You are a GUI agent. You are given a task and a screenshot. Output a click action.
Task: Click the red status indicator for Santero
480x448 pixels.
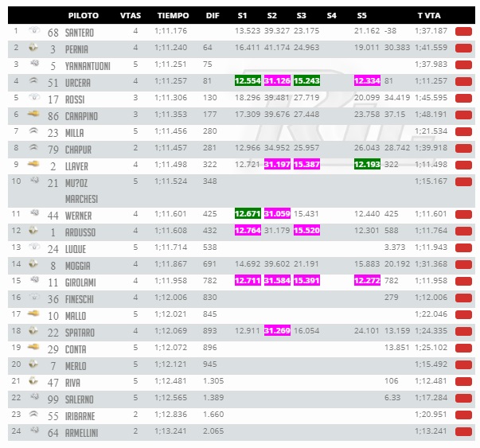click(x=463, y=32)
